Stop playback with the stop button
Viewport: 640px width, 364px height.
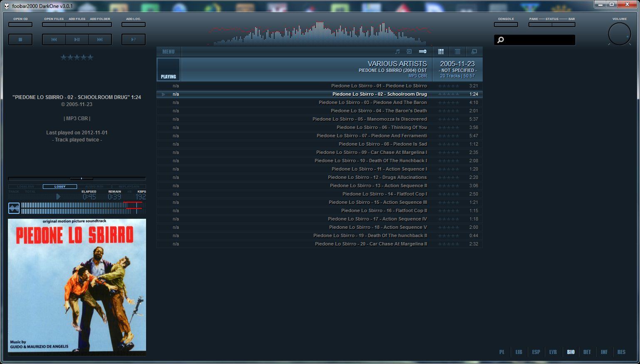pyautogui.click(x=20, y=40)
